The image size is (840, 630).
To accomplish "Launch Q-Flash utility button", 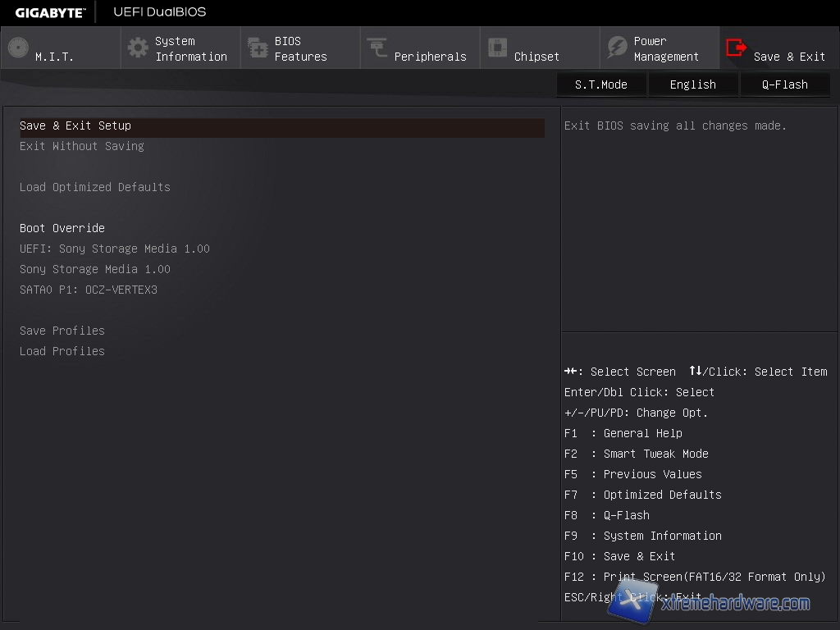I will (x=785, y=84).
